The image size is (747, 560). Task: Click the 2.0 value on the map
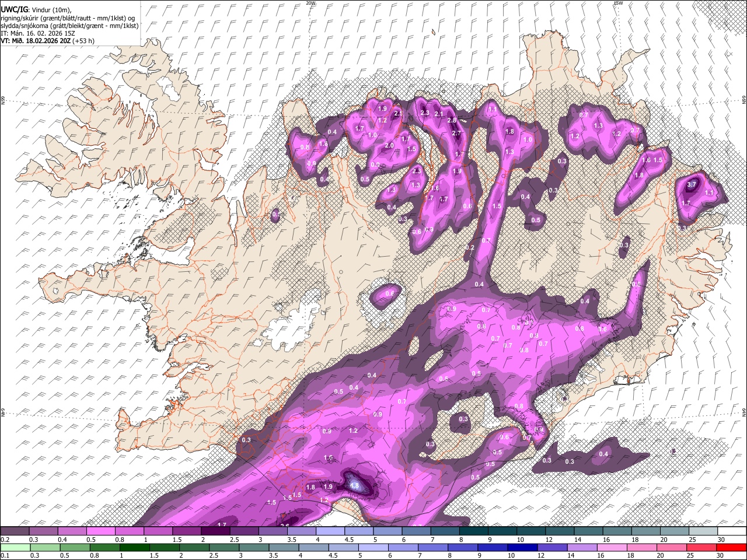point(389,146)
